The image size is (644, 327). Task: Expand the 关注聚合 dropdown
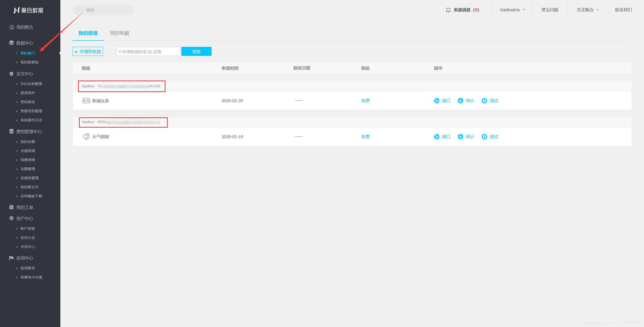[587, 10]
